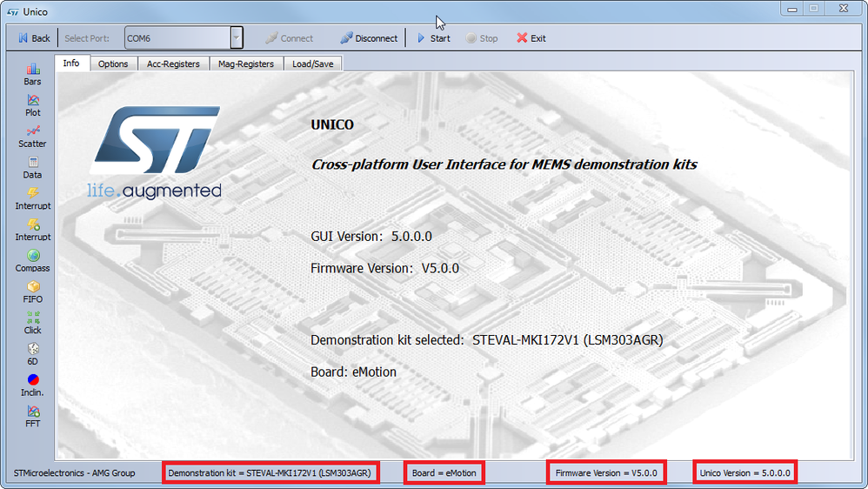Switch to the Options tab
This screenshot has height=489, width=868.
113,64
